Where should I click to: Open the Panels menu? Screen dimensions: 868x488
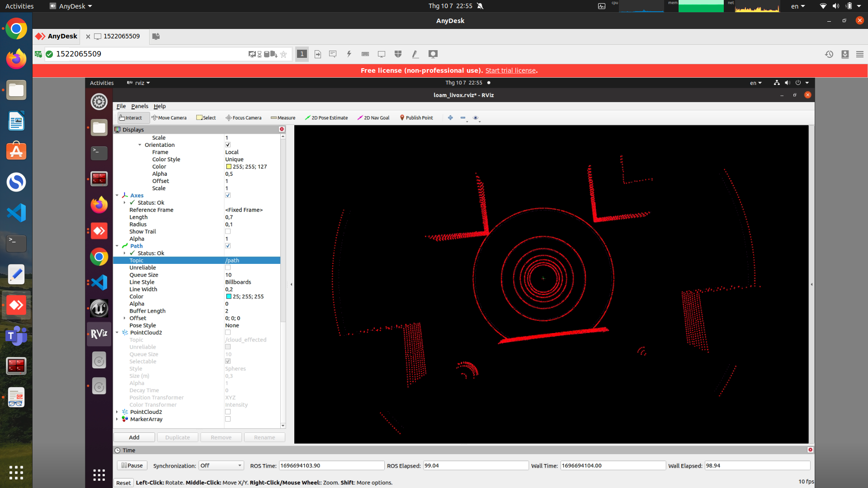point(139,106)
